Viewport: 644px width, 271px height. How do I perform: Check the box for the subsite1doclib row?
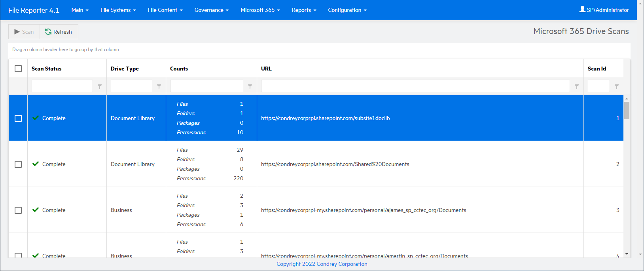click(x=18, y=118)
